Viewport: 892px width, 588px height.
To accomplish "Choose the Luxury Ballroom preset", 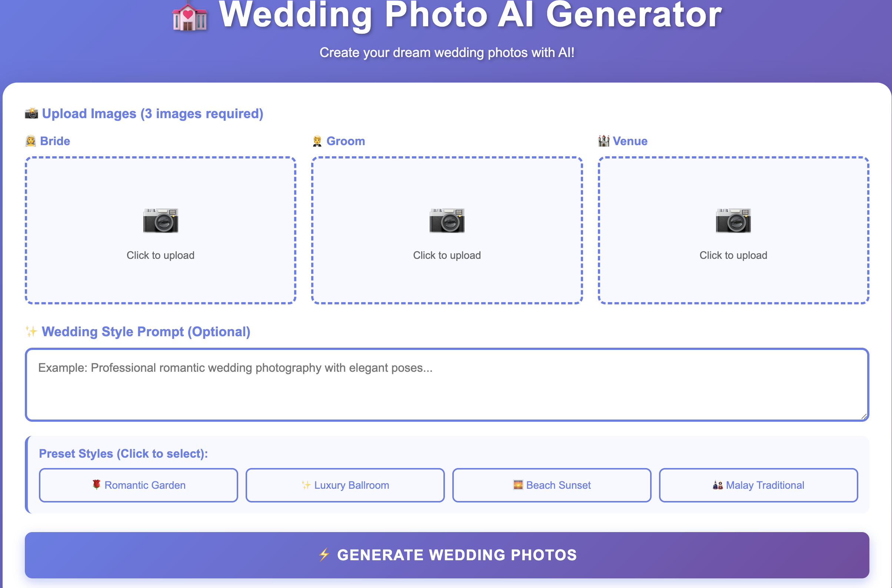I will coord(345,485).
